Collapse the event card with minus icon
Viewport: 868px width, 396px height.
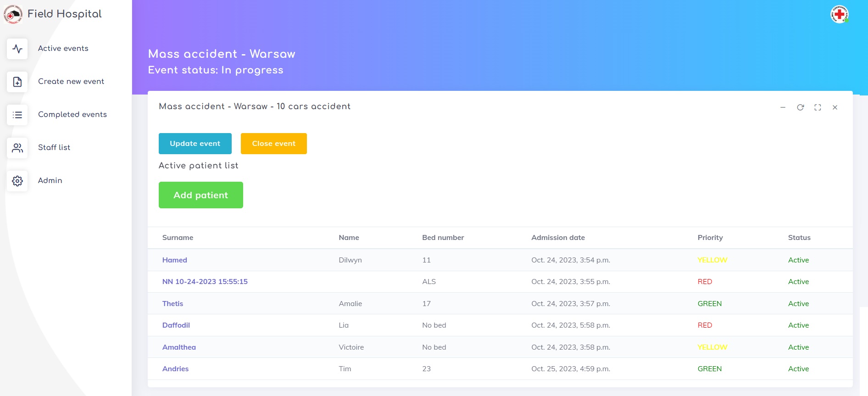[x=783, y=107]
